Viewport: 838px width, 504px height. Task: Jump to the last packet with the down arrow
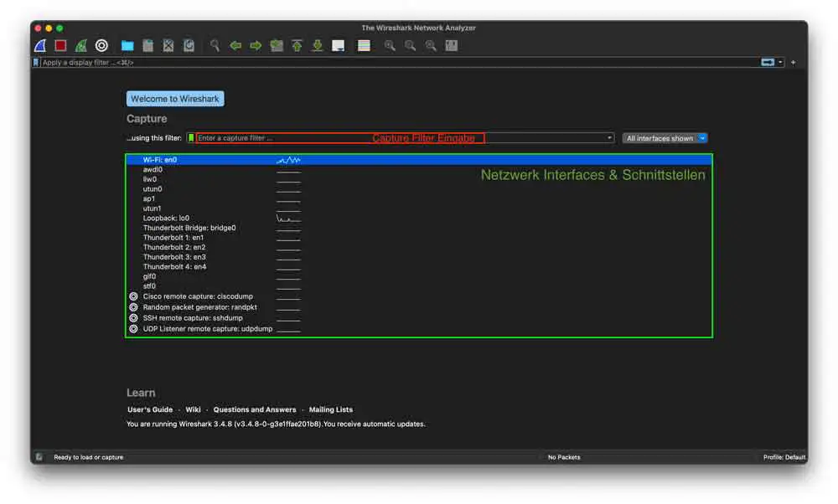(318, 46)
